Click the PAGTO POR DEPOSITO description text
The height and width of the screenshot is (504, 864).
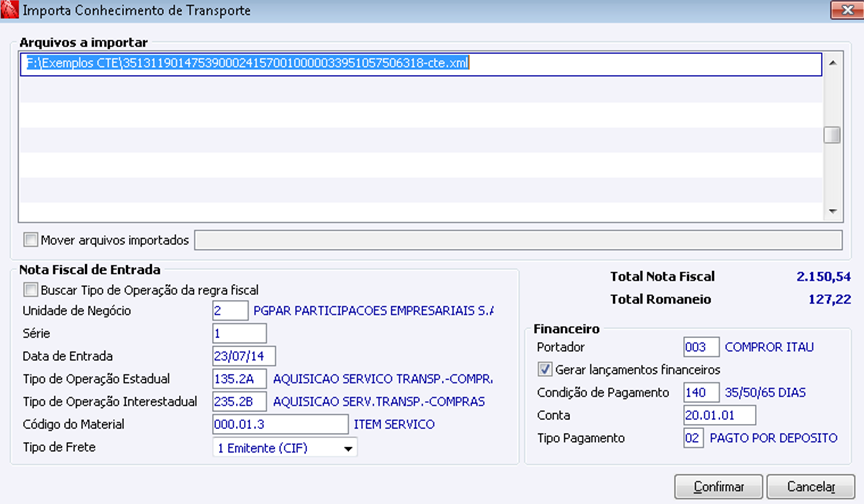pos(773,438)
